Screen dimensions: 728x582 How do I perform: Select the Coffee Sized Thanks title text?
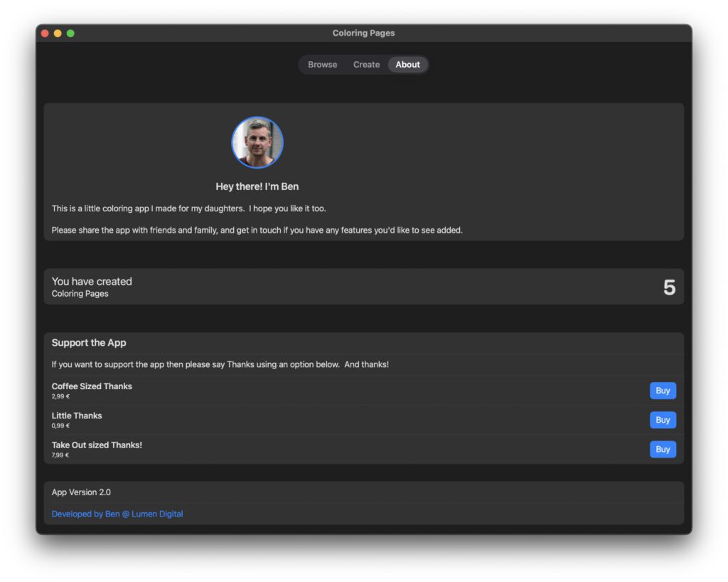click(x=92, y=386)
